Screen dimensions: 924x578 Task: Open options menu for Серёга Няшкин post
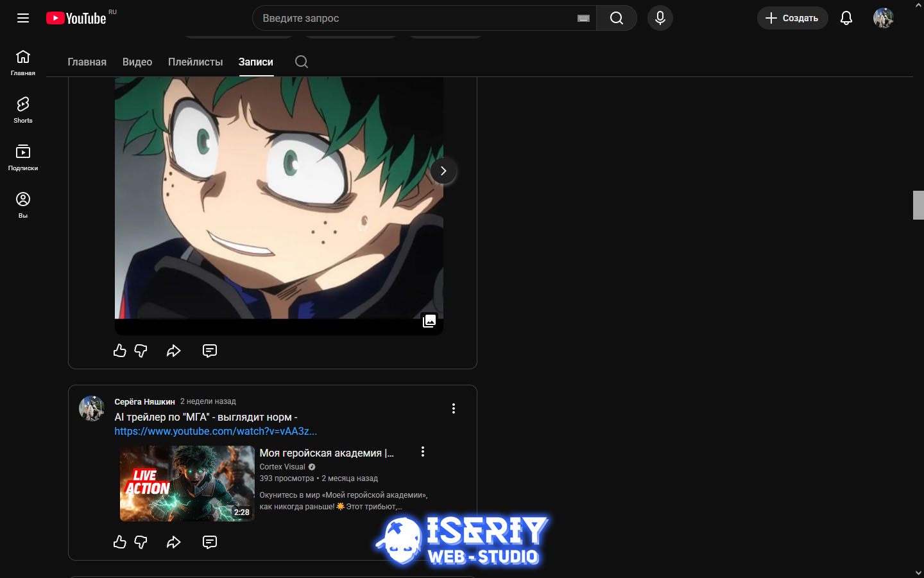(453, 408)
